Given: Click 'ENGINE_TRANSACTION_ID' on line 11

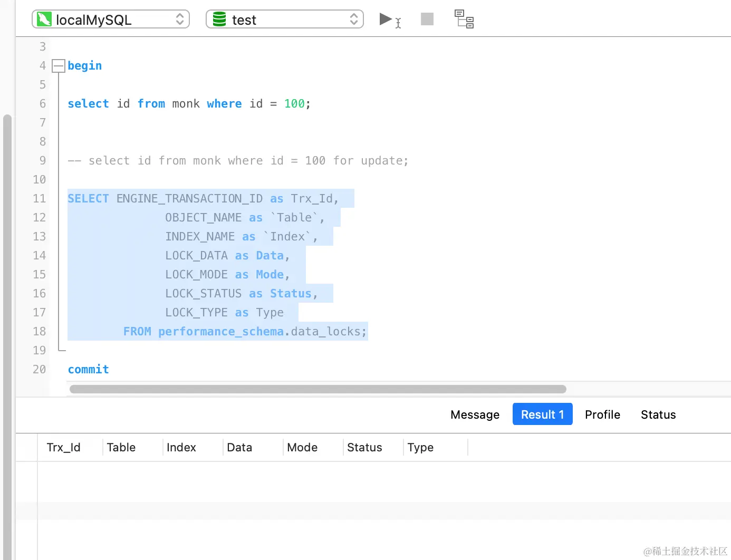Looking at the screenshot, I should tap(189, 199).
